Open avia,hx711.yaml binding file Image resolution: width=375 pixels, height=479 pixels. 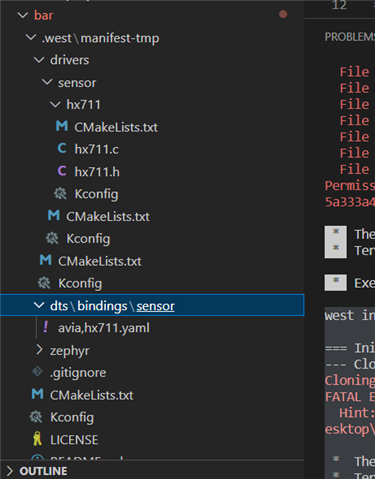point(104,328)
